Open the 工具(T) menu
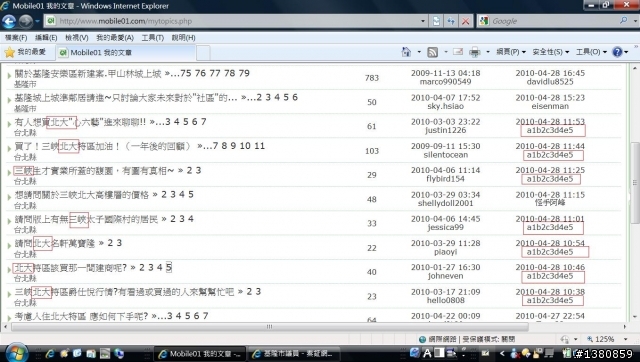Viewport: 640px width, 362px height. click(152, 38)
